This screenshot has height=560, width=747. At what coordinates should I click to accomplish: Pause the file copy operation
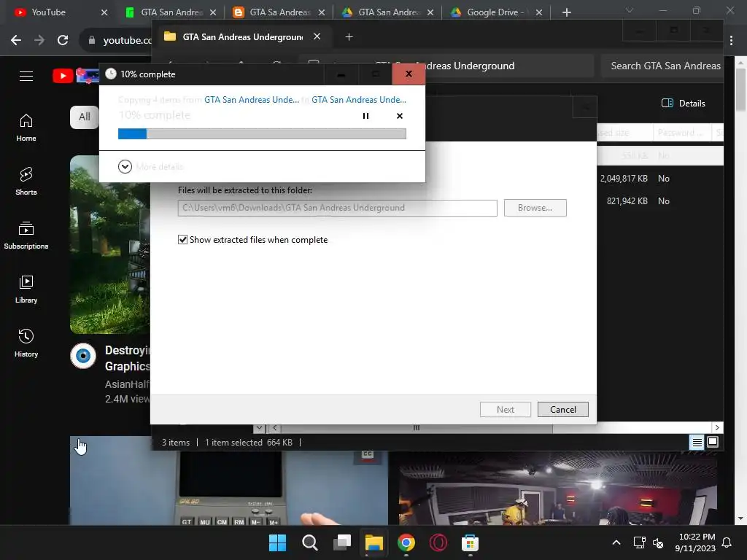[x=365, y=116]
